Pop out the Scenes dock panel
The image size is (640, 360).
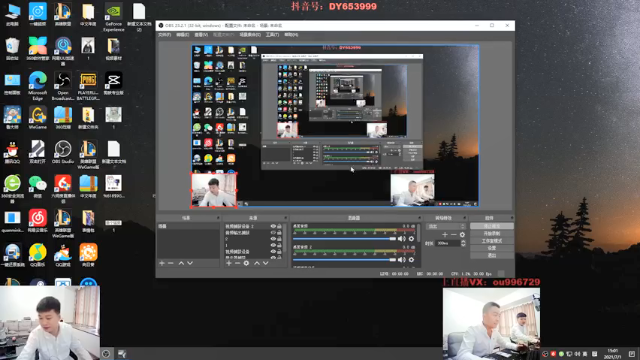218,218
